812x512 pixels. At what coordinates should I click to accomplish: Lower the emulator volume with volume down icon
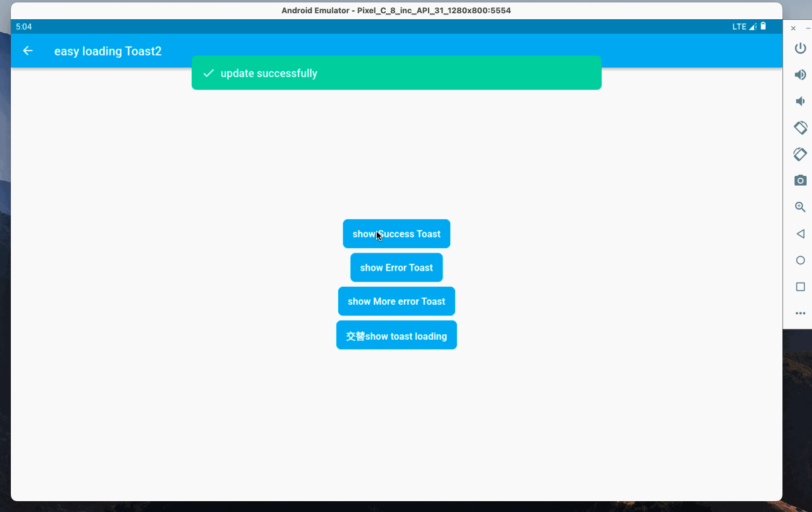coord(800,101)
